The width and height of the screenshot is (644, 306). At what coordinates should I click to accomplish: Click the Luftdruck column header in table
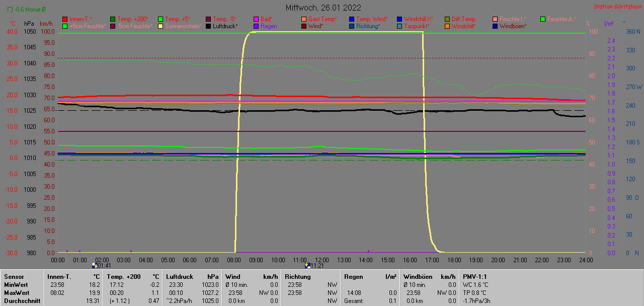click(x=179, y=276)
